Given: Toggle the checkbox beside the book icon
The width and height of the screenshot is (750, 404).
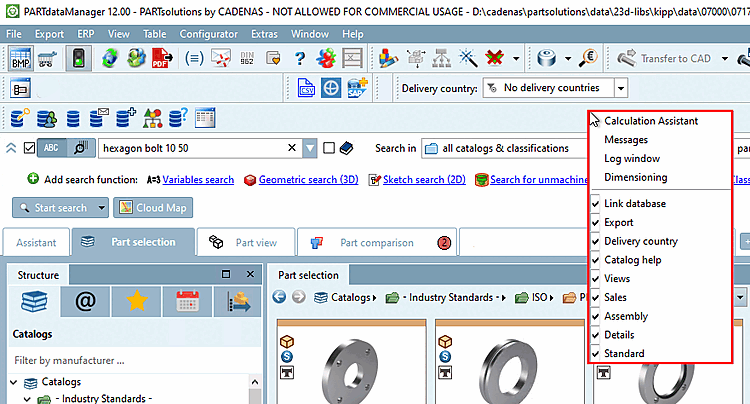Looking at the screenshot, I should point(329,148).
